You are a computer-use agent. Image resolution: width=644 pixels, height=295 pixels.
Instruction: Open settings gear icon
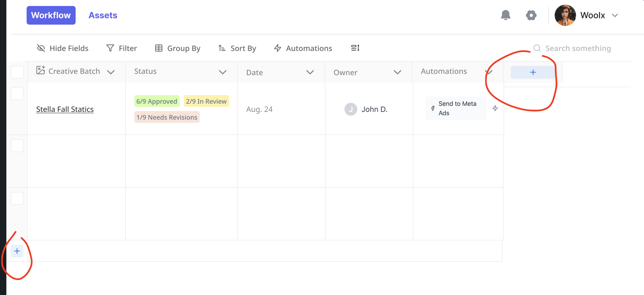531,15
